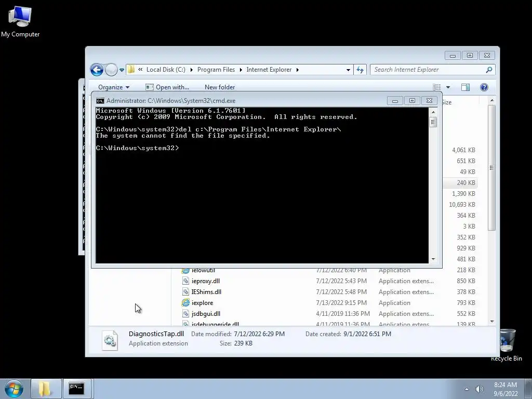This screenshot has width=532, height=399.
Task: Open the Windows Start menu
Action: click(14, 389)
